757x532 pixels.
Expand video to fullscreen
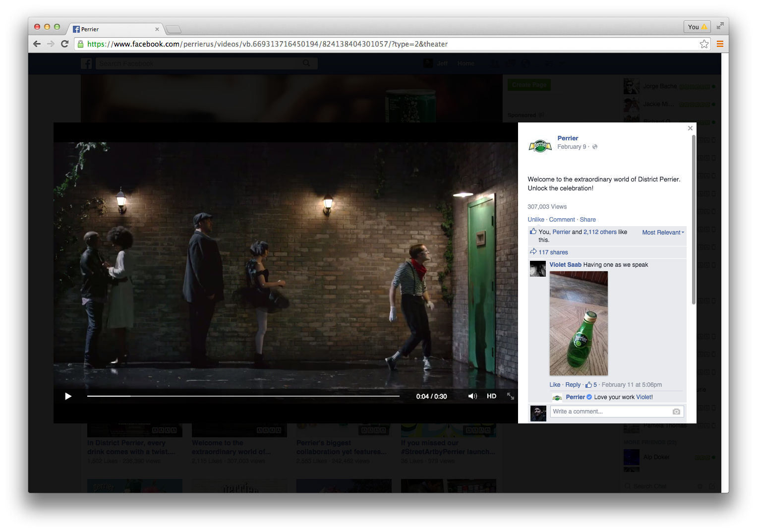[x=510, y=396]
